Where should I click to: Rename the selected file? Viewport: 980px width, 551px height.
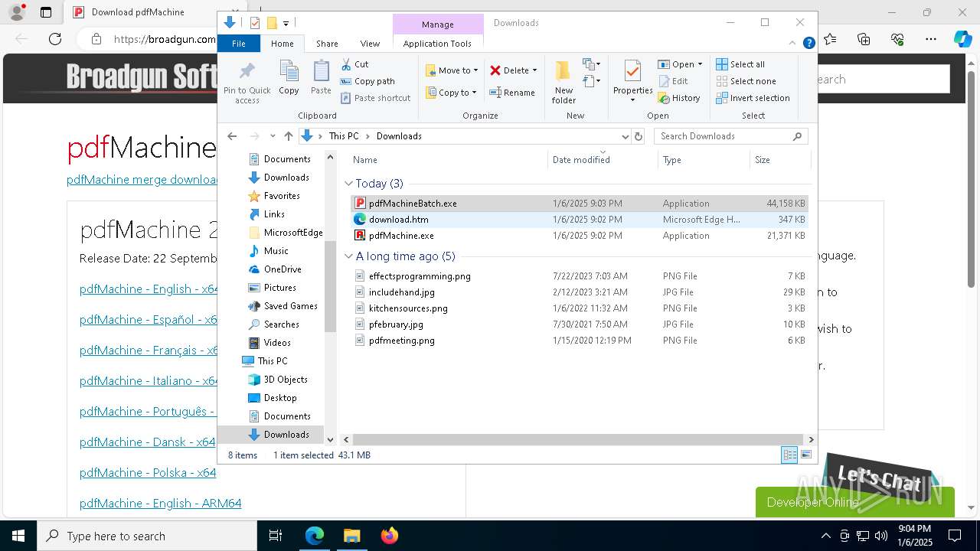(512, 93)
